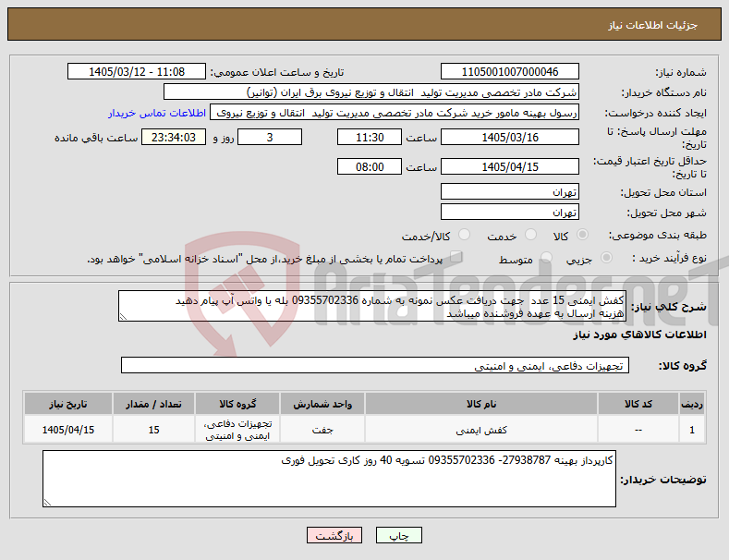This screenshot has width=729, height=560.
Task: Click the ایجاد کننده درخواست field
Action: 395,113
